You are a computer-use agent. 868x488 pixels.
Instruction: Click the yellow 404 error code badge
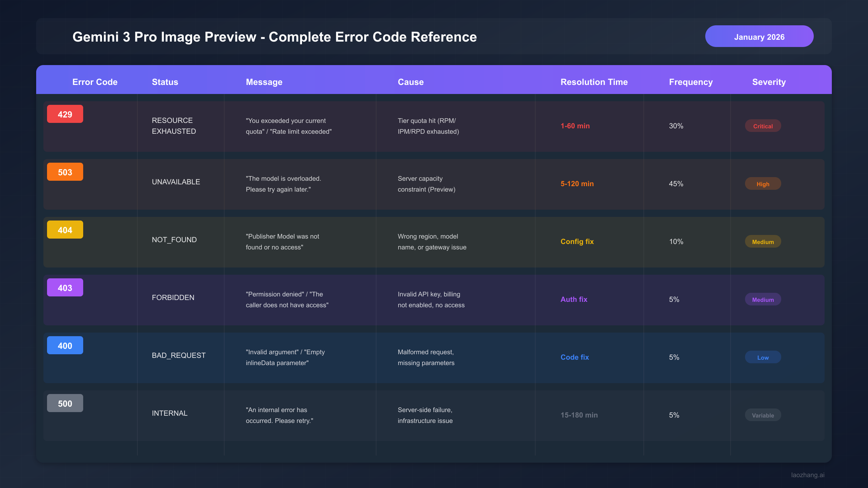coord(65,229)
